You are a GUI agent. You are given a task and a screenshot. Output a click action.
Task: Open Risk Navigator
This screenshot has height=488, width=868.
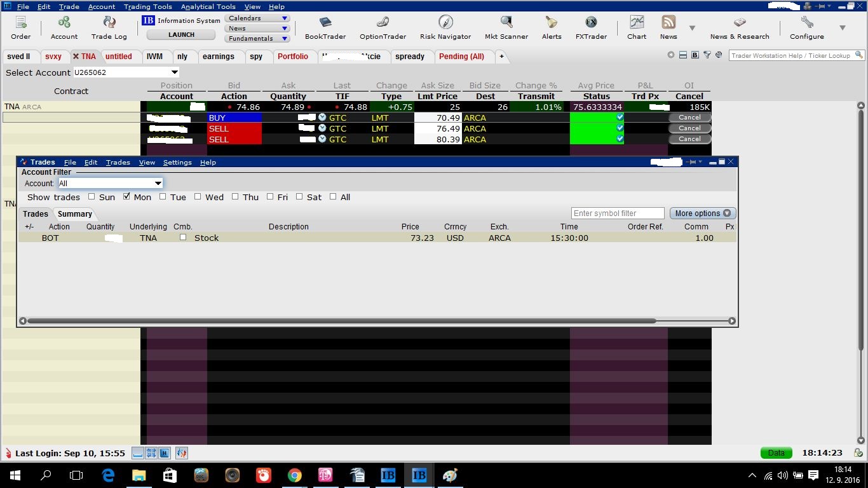(445, 28)
